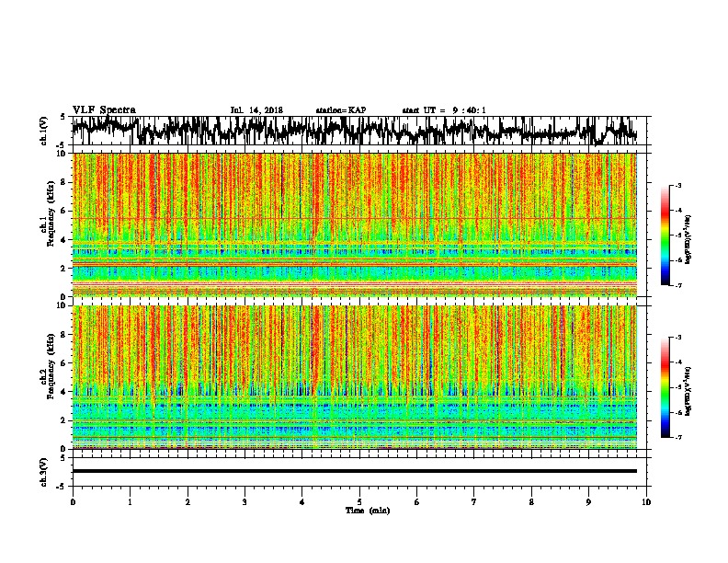Click time axis tick label "0"
Screen dimensions: 728x563
coord(73,501)
